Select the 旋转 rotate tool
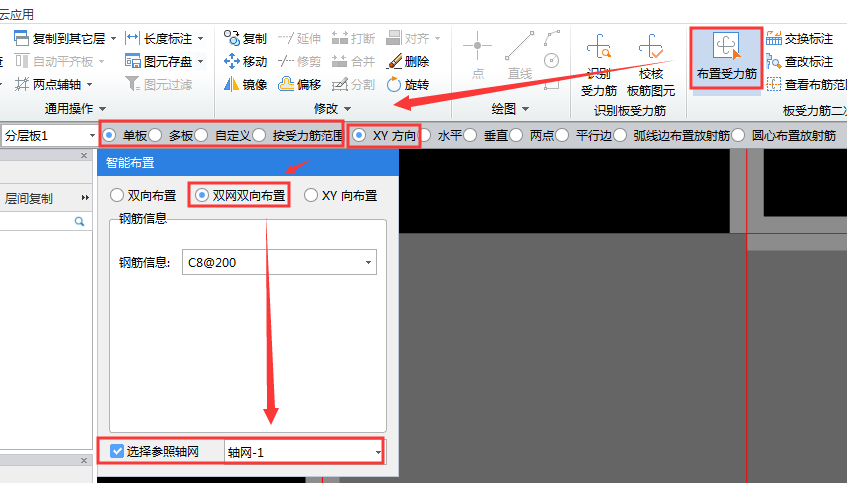The height and width of the screenshot is (483, 847). coord(408,84)
